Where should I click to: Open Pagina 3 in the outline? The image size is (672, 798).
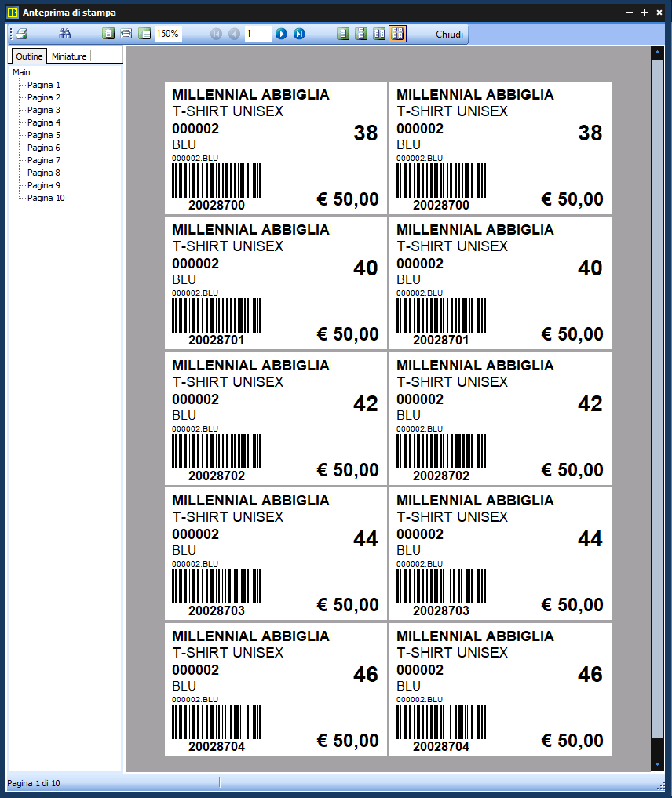[x=44, y=110]
